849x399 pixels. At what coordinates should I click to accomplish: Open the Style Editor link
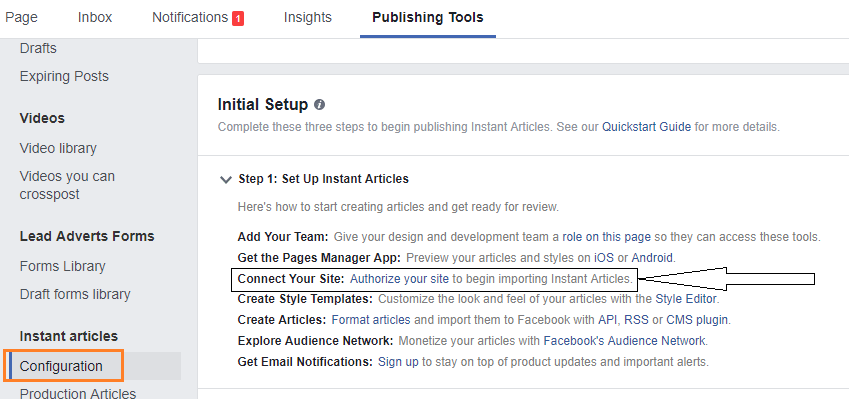click(x=686, y=299)
